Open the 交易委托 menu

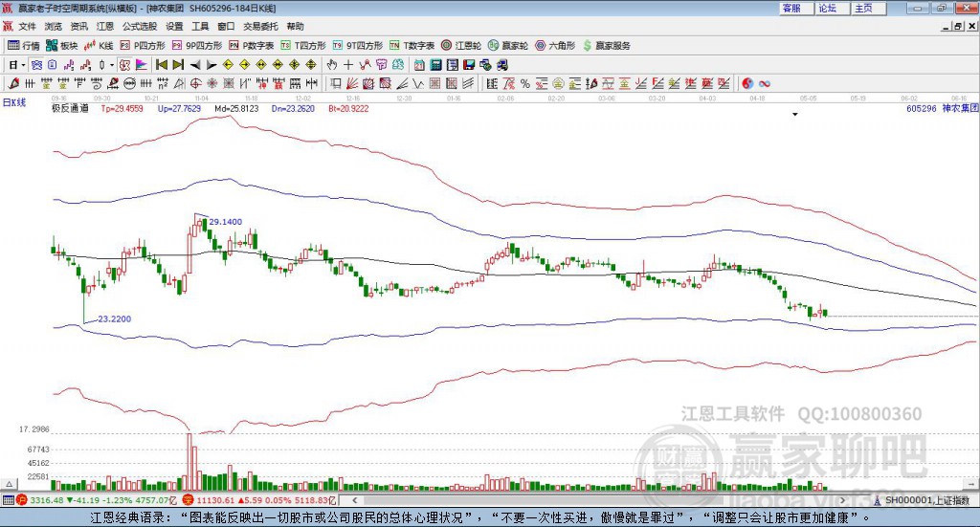click(x=260, y=26)
